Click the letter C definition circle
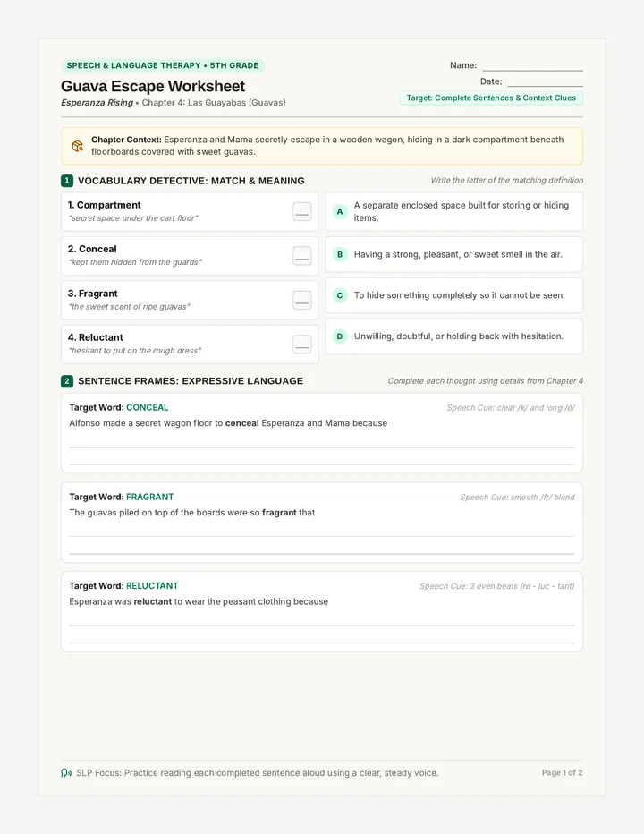The height and width of the screenshot is (834, 644). 340,295
